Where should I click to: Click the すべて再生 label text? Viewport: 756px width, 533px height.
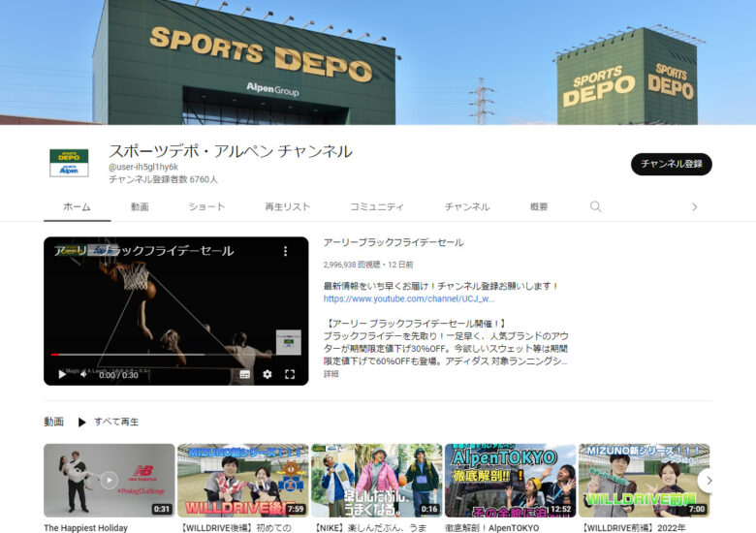[116, 422]
